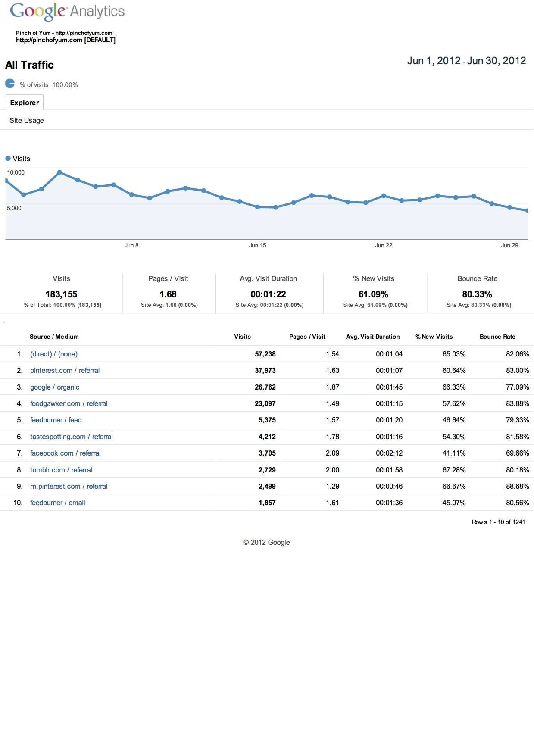Click facebook.com / referral link
The width and height of the screenshot is (534, 756).
pos(66,453)
